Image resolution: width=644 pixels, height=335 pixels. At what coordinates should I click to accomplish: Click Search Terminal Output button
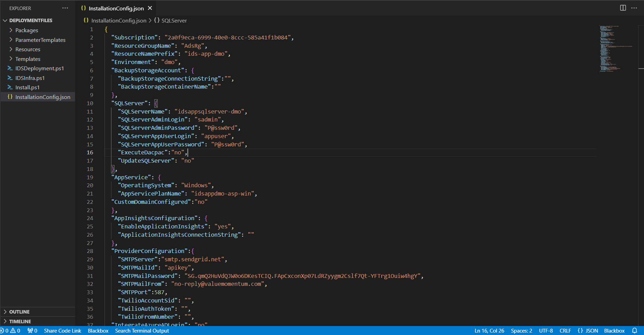click(142, 331)
